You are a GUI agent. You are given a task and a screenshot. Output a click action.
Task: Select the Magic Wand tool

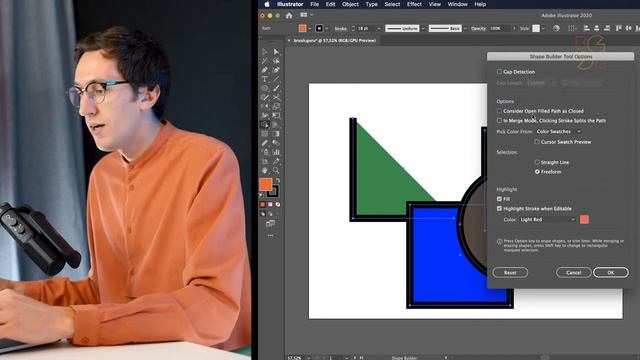(x=264, y=61)
